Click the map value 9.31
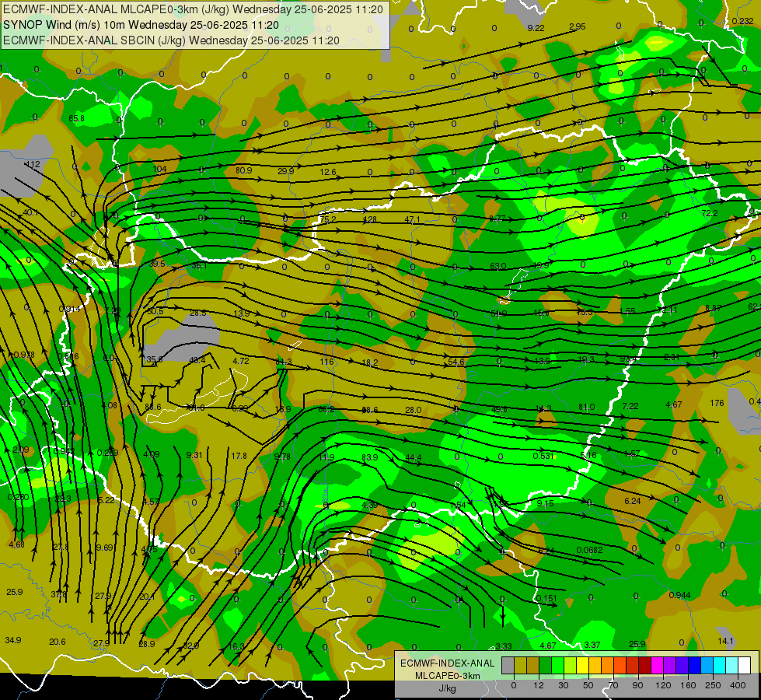761x700 pixels. pyautogui.click(x=194, y=455)
